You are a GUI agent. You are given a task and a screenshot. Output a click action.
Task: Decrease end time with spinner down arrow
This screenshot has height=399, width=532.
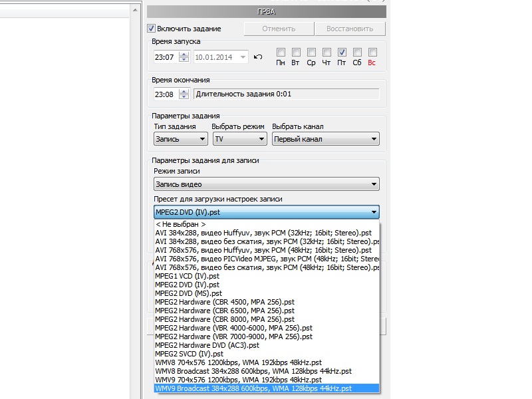pyautogui.click(x=184, y=97)
